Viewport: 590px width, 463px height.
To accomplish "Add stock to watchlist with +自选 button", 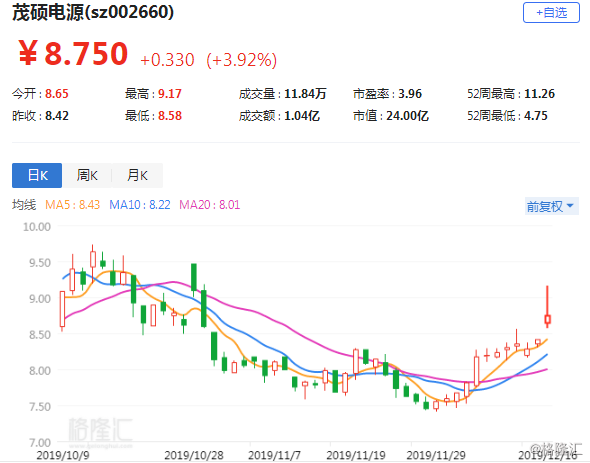I will [551, 12].
